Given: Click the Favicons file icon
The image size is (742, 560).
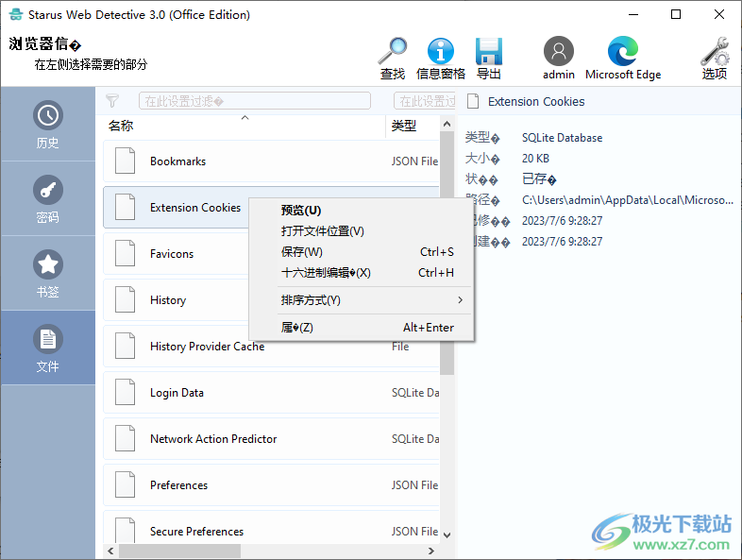Looking at the screenshot, I should pyautogui.click(x=125, y=253).
